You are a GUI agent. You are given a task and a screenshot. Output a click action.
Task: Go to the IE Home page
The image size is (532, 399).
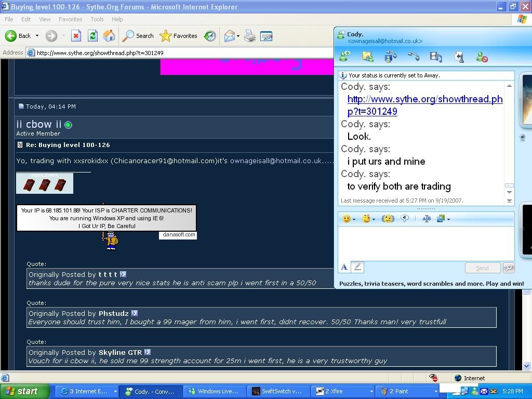click(x=109, y=36)
